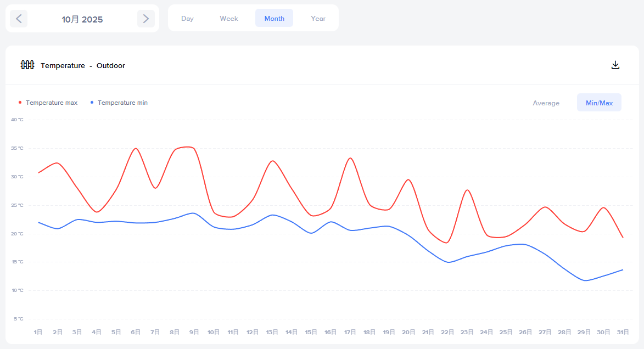Image resolution: width=644 pixels, height=349 pixels.
Task: Select the 17日 label on x-axis
Action: [350, 332]
